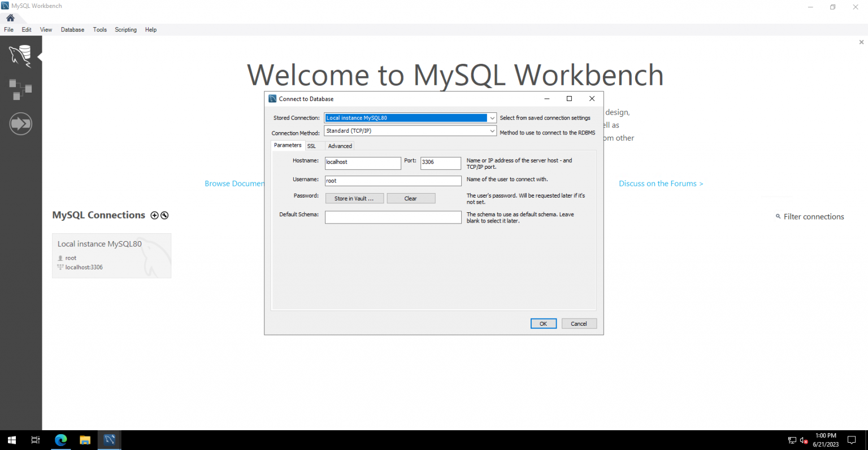Viewport: 868px width, 450px height.
Task: Open File Explorer from the taskbar
Action: (85, 440)
